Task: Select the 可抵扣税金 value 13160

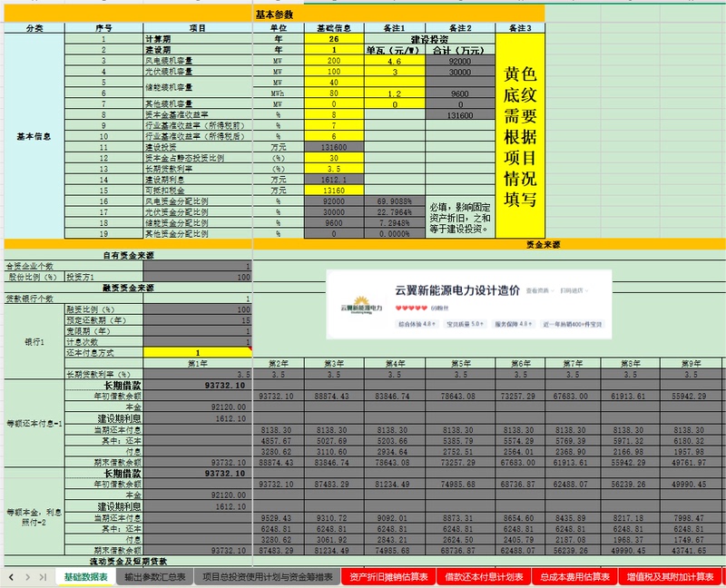Action: pos(334,191)
